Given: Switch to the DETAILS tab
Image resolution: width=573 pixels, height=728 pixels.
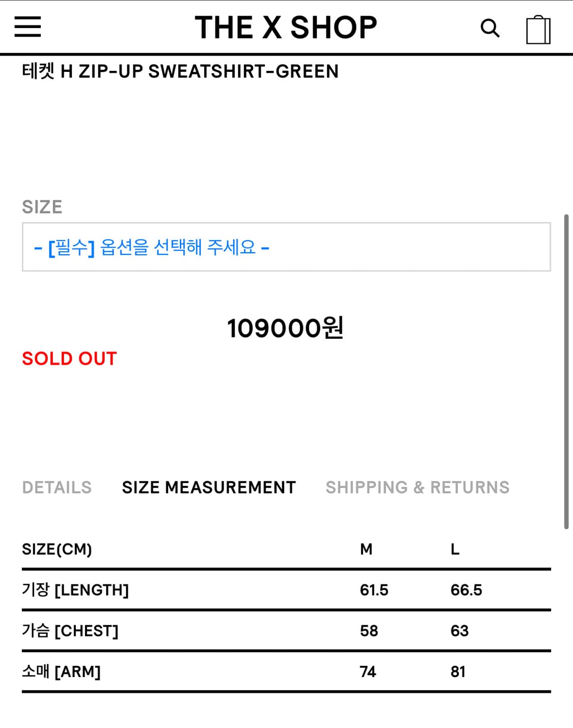Looking at the screenshot, I should tap(57, 488).
